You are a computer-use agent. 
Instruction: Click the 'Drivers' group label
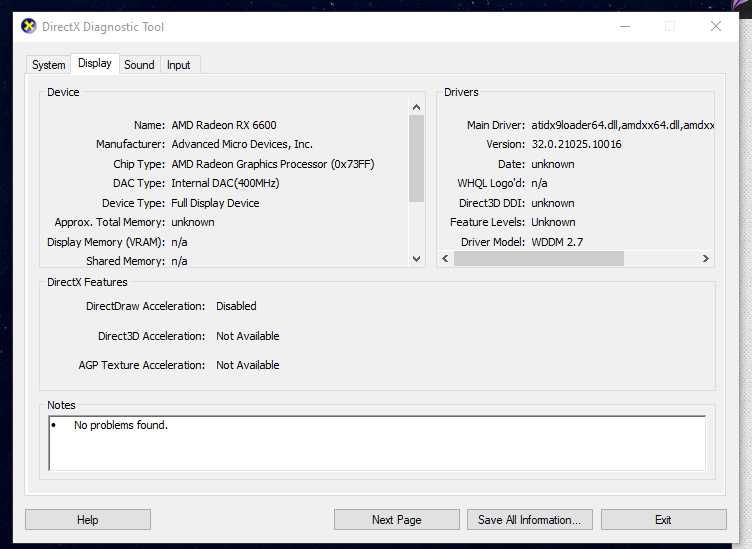(x=461, y=92)
